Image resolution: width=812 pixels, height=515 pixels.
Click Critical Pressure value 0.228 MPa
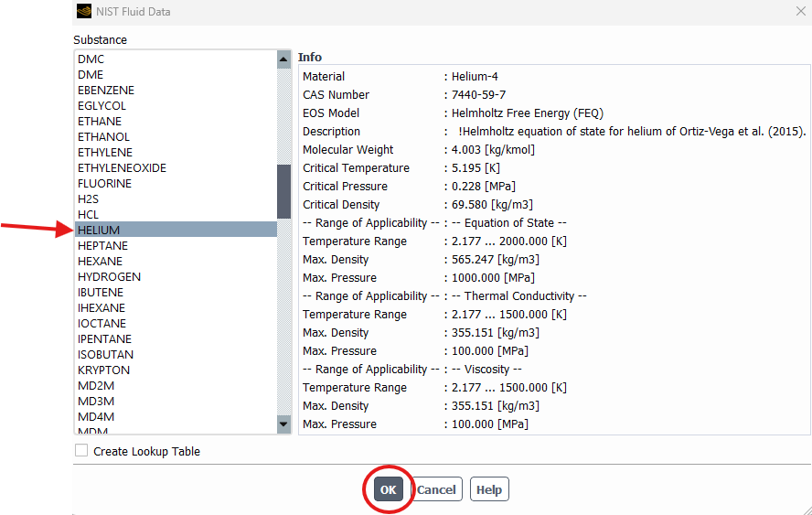pyautogui.click(x=483, y=186)
